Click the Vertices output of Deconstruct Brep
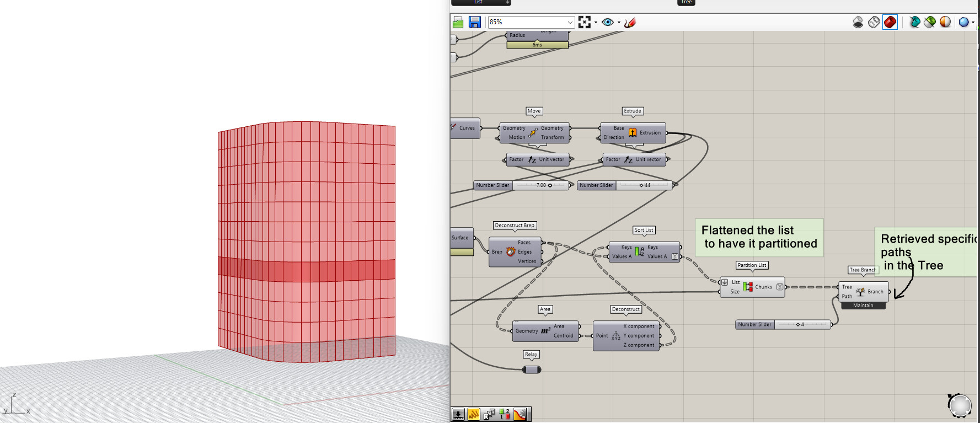The width and height of the screenshot is (980, 423). point(527,261)
